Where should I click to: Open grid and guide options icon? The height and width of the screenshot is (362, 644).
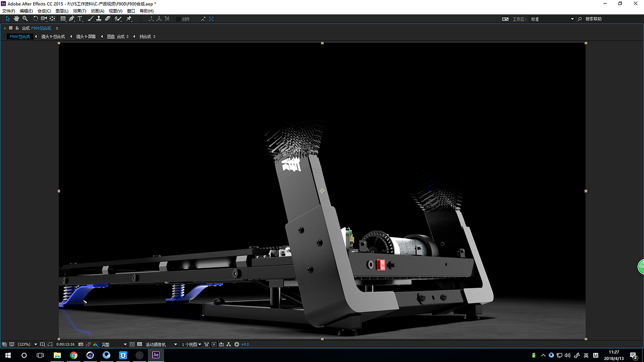click(43, 344)
